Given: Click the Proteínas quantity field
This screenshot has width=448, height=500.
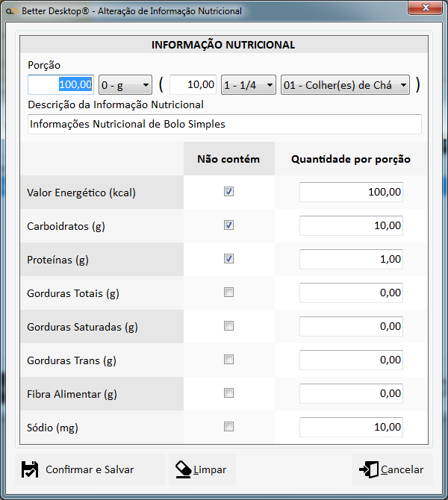Looking at the screenshot, I should coord(351,259).
